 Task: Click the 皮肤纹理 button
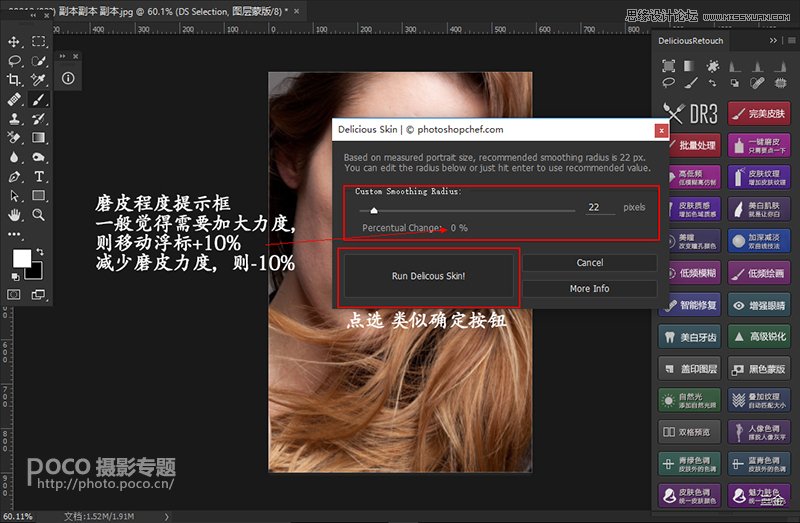tap(759, 178)
